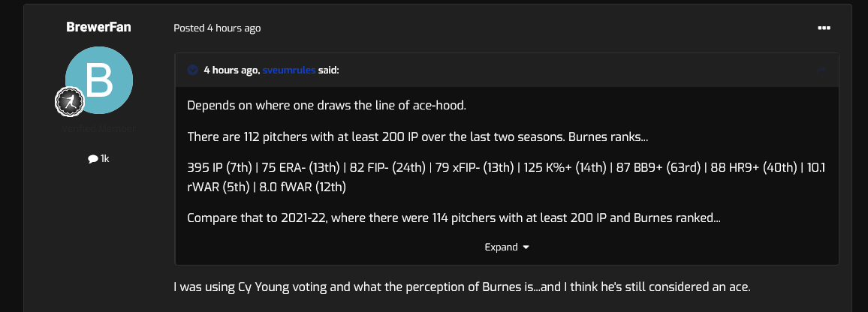Open the BrewerFan username profile link
Viewport: 868px width, 312px height.
click(100, 28)
